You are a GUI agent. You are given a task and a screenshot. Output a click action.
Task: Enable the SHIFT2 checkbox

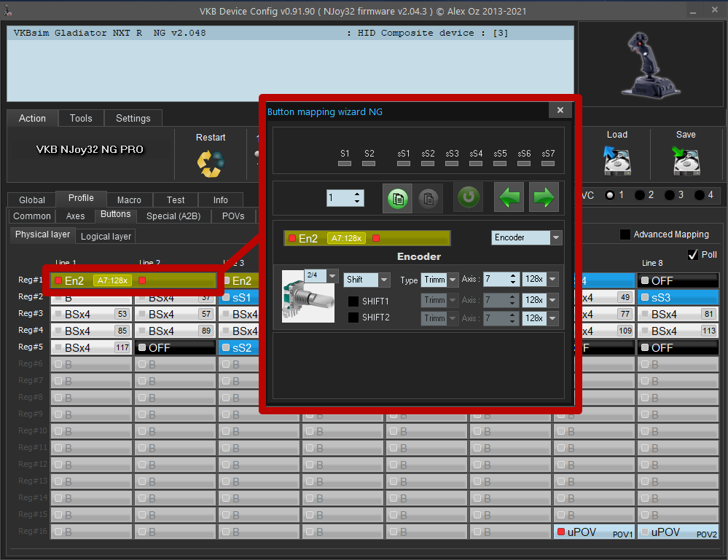coord(353,318)
